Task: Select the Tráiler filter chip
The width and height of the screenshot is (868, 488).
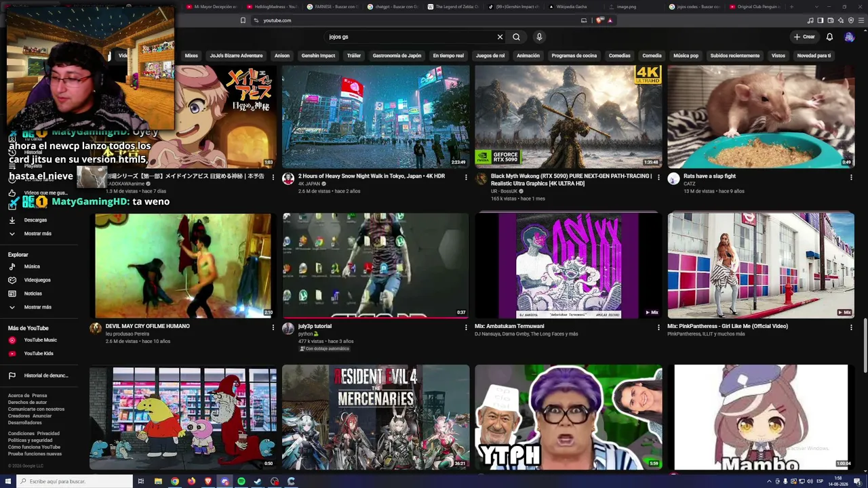Action: (353, 56)
